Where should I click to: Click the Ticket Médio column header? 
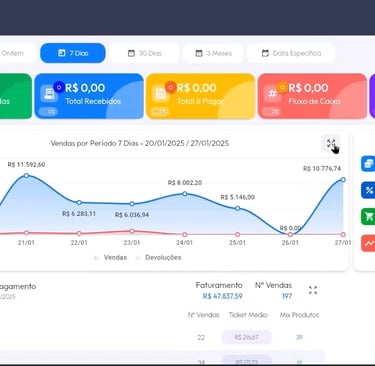248,315
